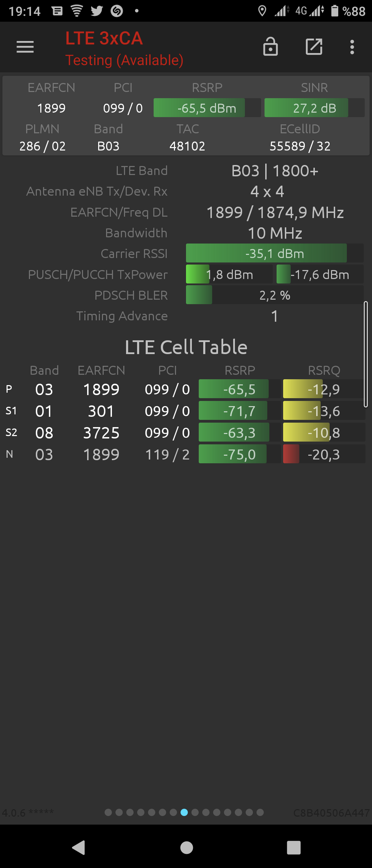Tap the SINR 27,2 dB bar
This screenshot has height=868, width=372.
[314, 108]
